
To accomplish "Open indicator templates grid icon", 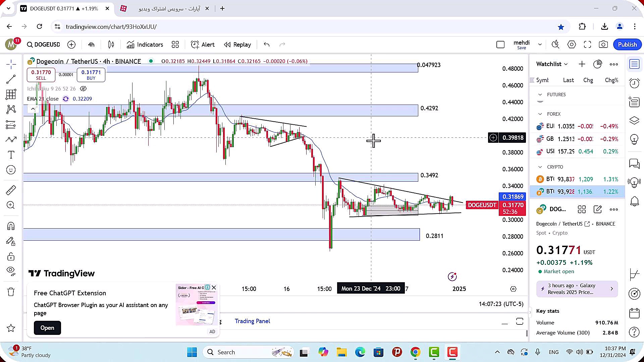I will [x=175, y=45].
